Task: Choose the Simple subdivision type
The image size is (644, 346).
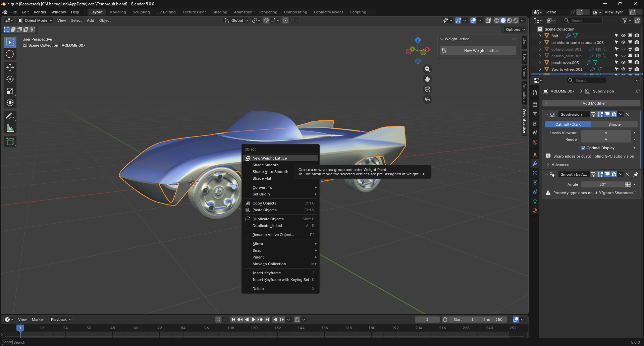Action: [614, 124]
